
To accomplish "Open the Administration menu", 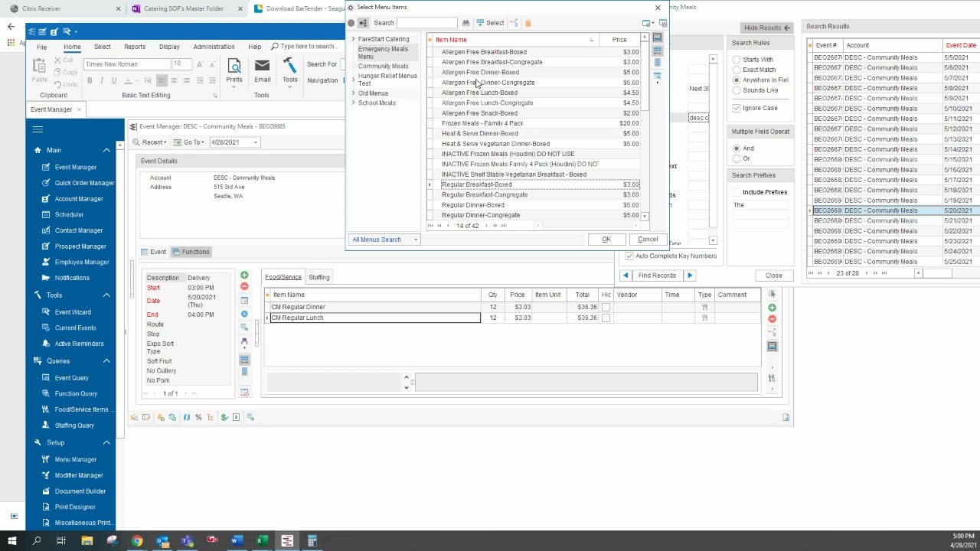I will [x=214, y=47].
